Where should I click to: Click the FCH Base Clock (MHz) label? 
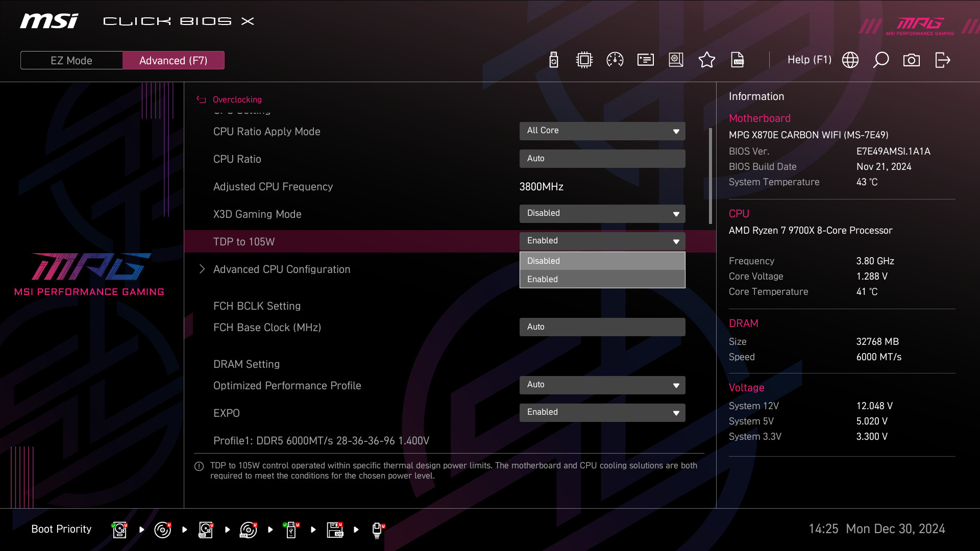267,328
